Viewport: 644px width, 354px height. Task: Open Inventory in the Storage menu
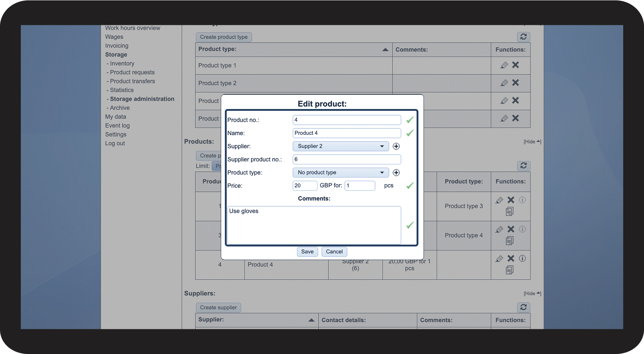click(122, 63)
